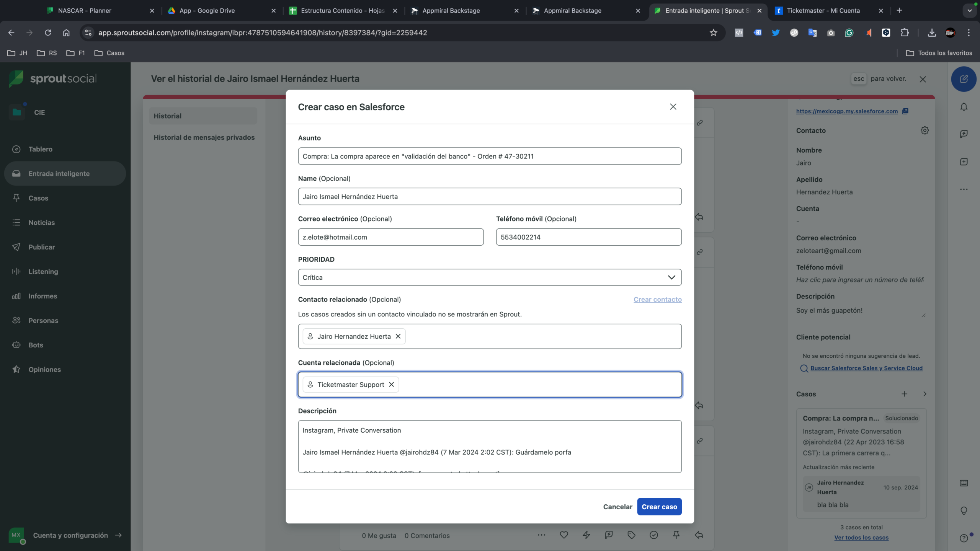The width and height of the screenshot is (980, 551).
Task: Close the Crear caso en Salesforce dialog
Action: pyautogui.click(x=673, y=107)
